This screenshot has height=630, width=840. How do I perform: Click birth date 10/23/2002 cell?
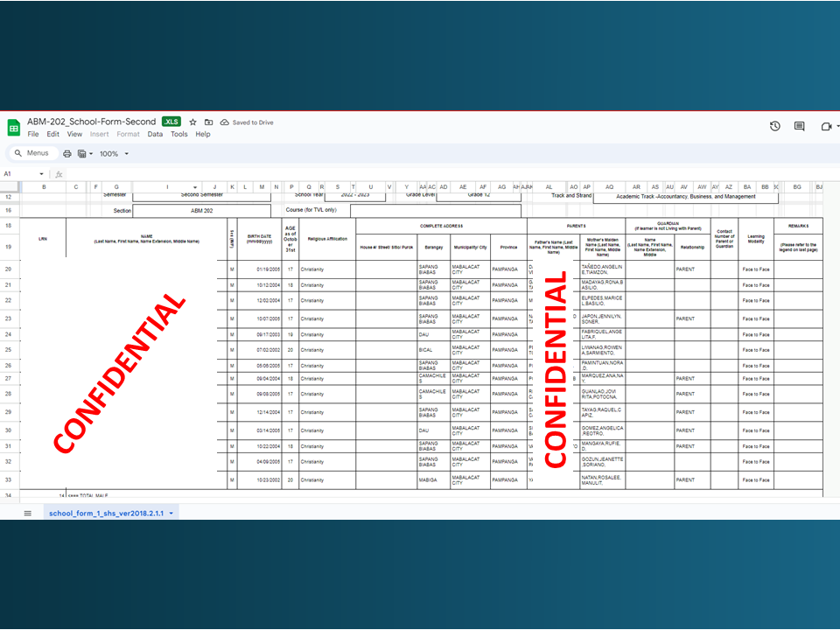pyautogui.click(x=259, y=480)
